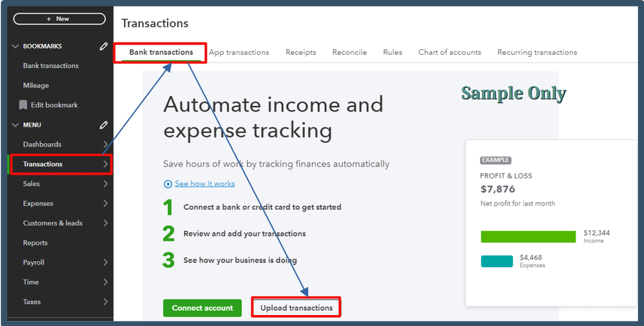Collapse the MENU section chevron
Screen dimensions: 644x326
[15, 125]
